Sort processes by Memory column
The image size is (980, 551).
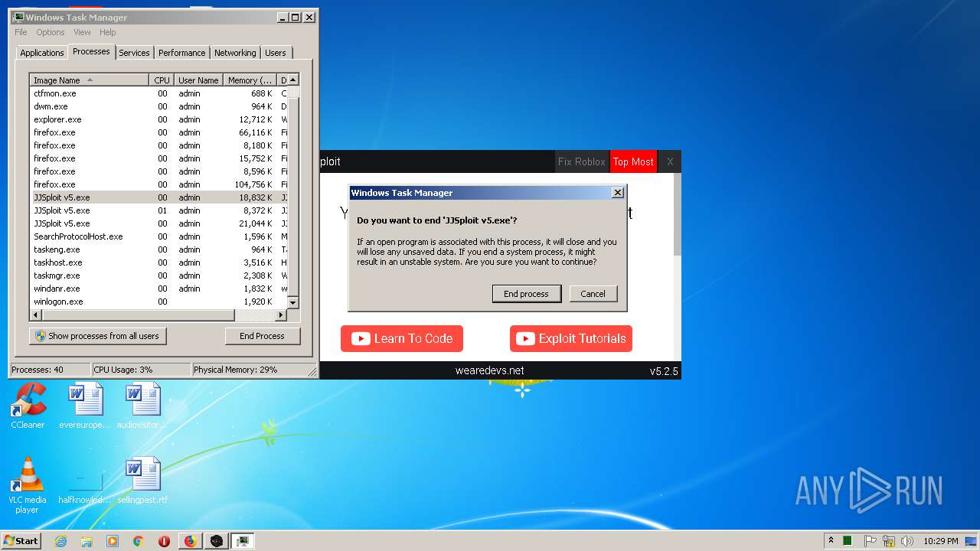point(250,80)
